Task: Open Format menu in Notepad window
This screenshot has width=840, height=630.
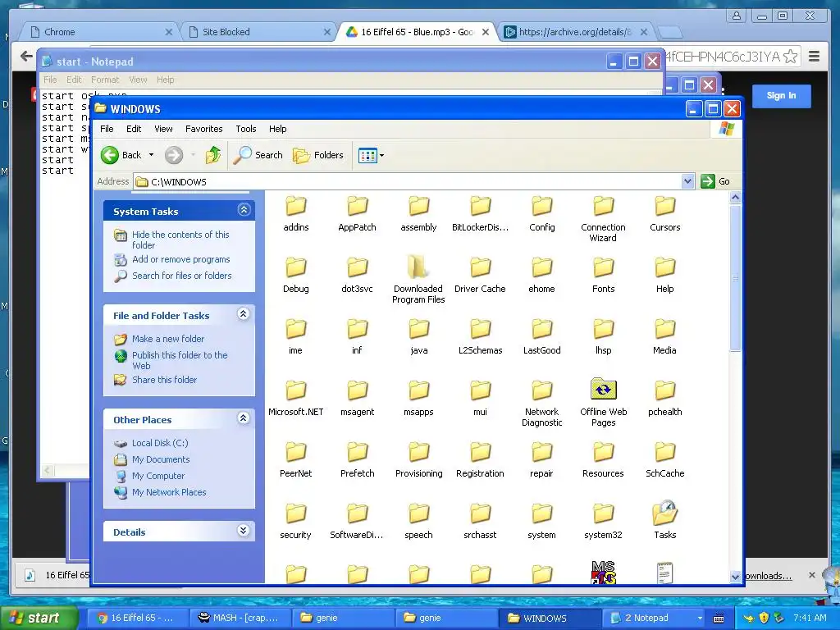Action: point(105,80)
